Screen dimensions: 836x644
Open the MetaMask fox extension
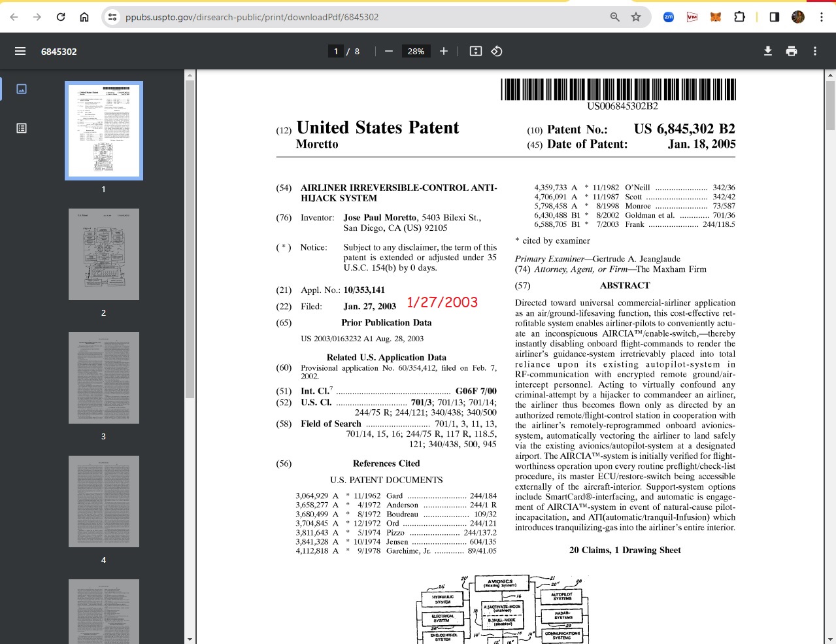(x=716, y=17)
